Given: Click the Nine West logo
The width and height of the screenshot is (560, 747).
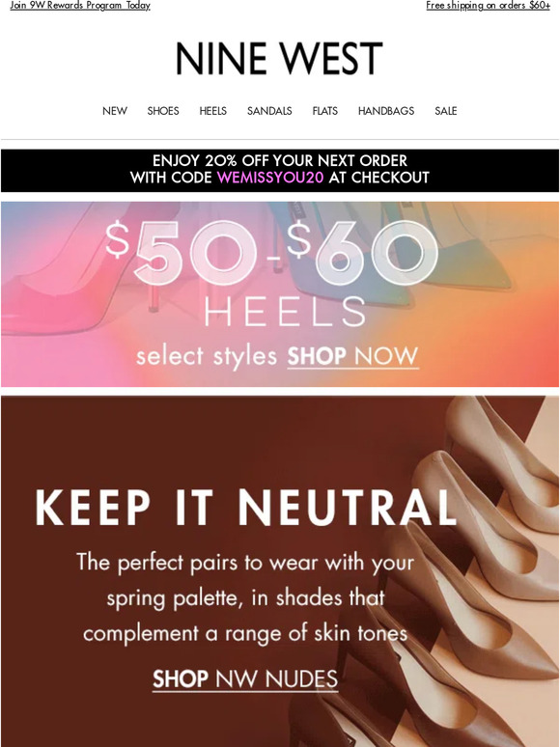Looking at the screenshot, I should pos(279,58).
